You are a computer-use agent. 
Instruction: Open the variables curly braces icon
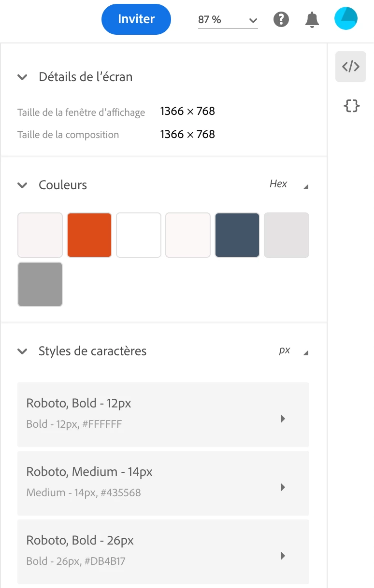click(351, 106)
